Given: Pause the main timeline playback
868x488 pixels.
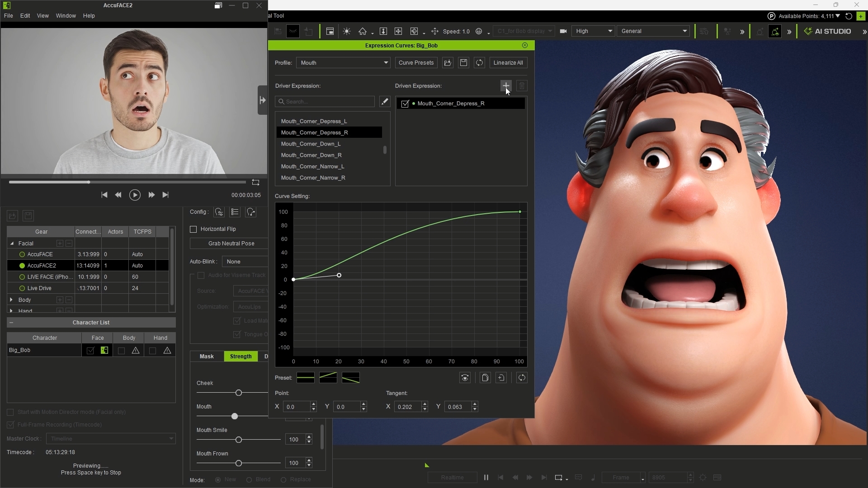Looking at the screenshot, I should coord(486,477).
